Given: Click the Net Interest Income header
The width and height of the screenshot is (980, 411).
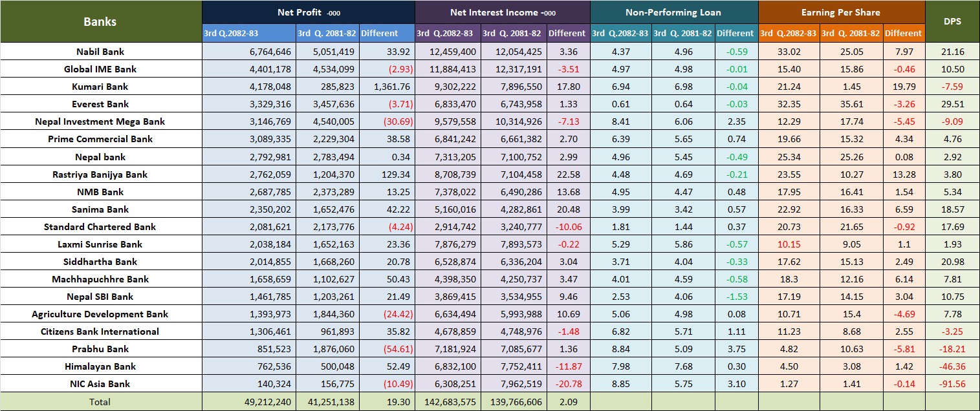Looking at the screenshot, I should tap(502, 12).
